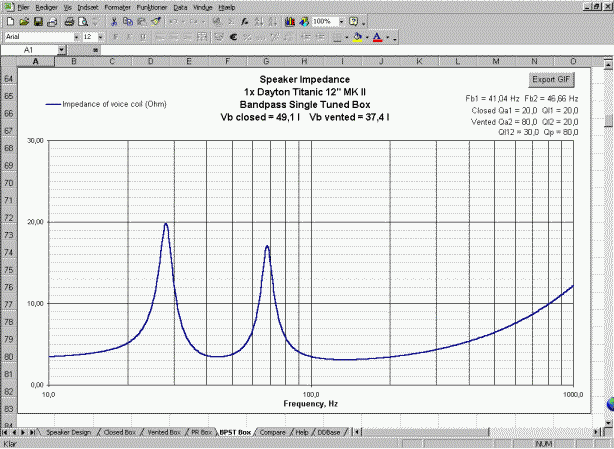Click the Office Assistant help icon
This screenshot has height=449, width=614.
pos(354,22)
